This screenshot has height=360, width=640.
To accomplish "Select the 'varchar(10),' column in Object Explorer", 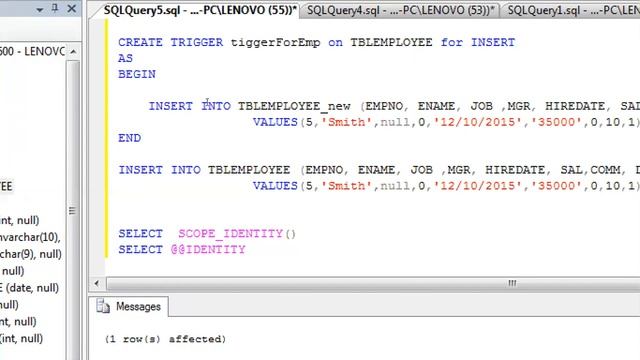I will click(30, 237).
